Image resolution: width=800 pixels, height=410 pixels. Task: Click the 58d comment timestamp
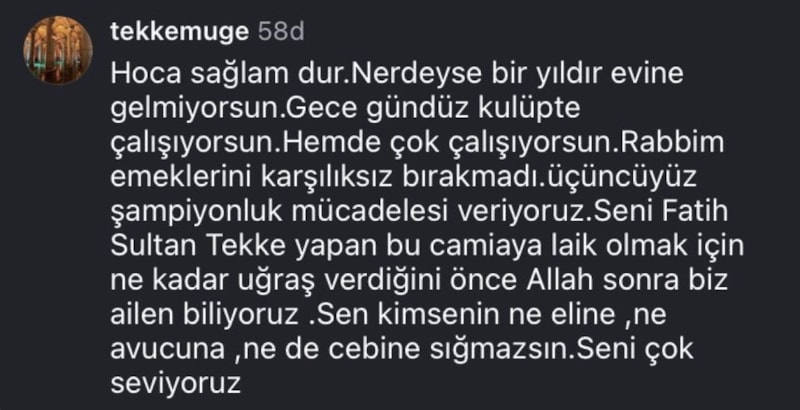[x=280, y=31]
